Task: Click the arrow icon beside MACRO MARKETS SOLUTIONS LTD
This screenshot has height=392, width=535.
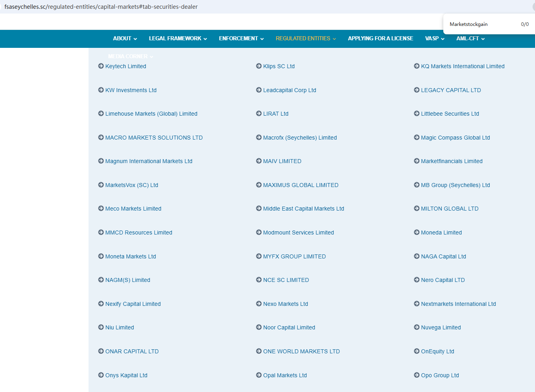Action: click(x=101, y=138)
